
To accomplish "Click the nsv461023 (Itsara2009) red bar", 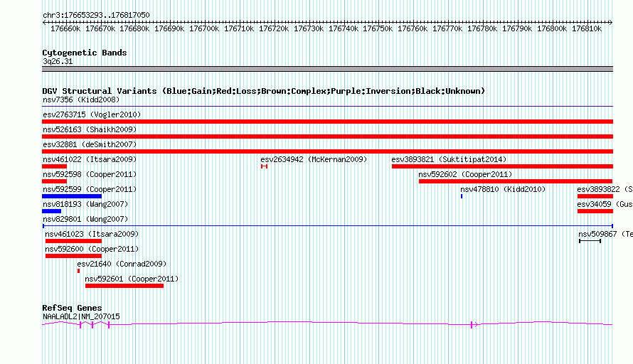I will coord(73,241).
